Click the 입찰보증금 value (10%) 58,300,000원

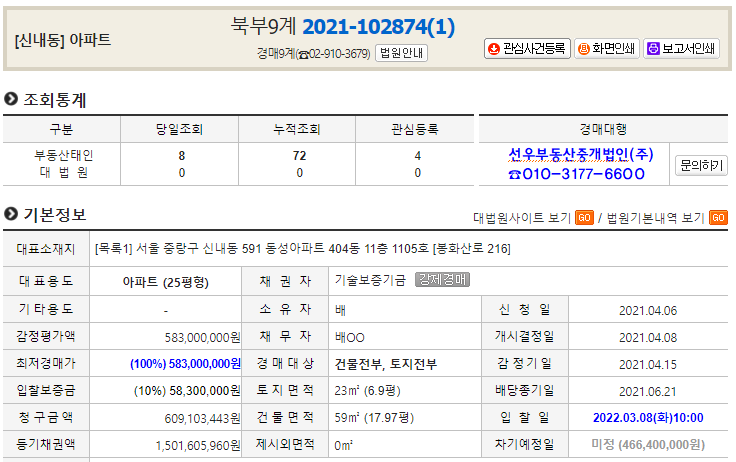(x=187, y=391)
